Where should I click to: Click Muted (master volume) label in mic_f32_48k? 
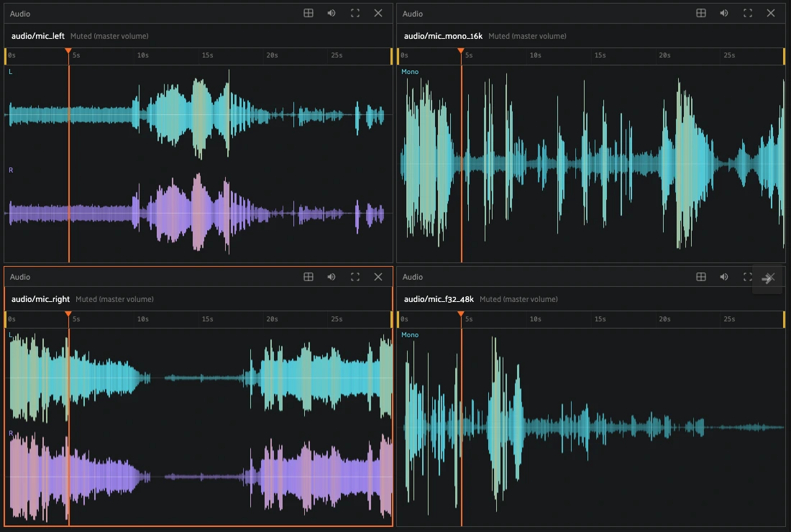[518, 299]
